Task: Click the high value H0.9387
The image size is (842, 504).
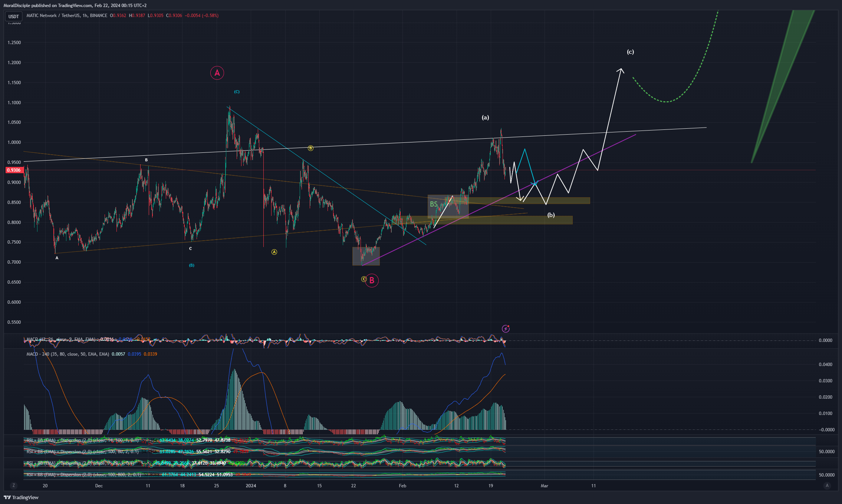Action: tap(137, 16)
